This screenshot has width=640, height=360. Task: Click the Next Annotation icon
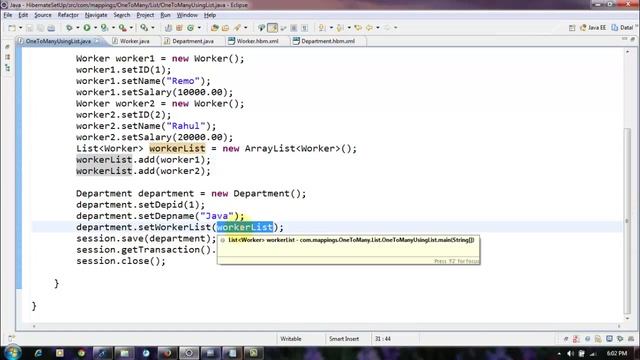pos(322,28)
